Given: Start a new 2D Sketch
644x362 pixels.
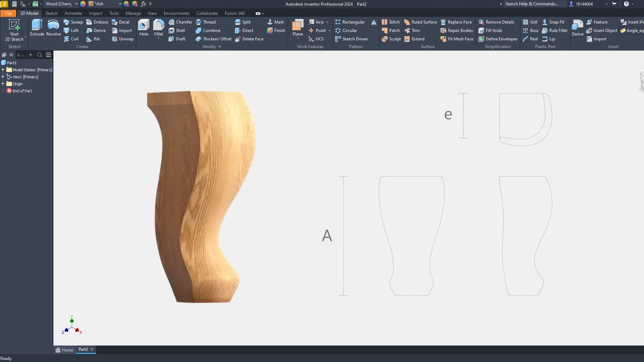Looking at the screenshot, I should pyautogui.click(x=14, y=30).
